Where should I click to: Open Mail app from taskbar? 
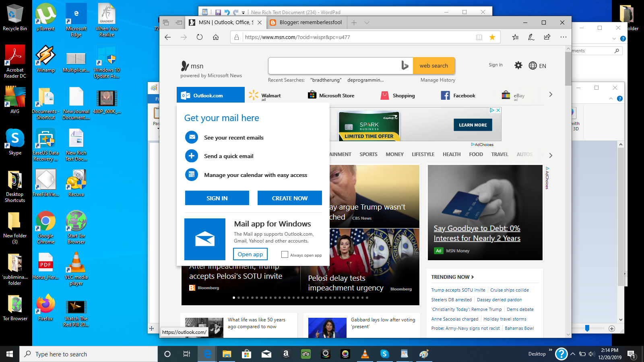pos(266,354)
